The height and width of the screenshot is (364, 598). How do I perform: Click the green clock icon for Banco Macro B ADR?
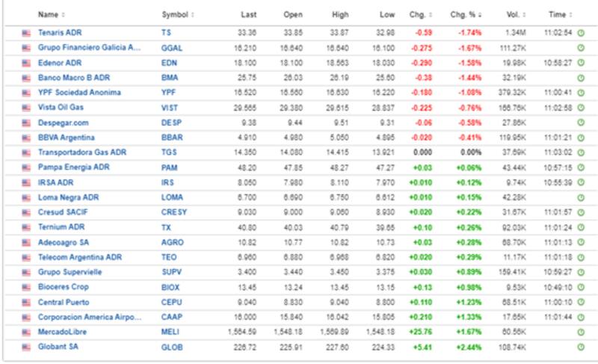580,78
